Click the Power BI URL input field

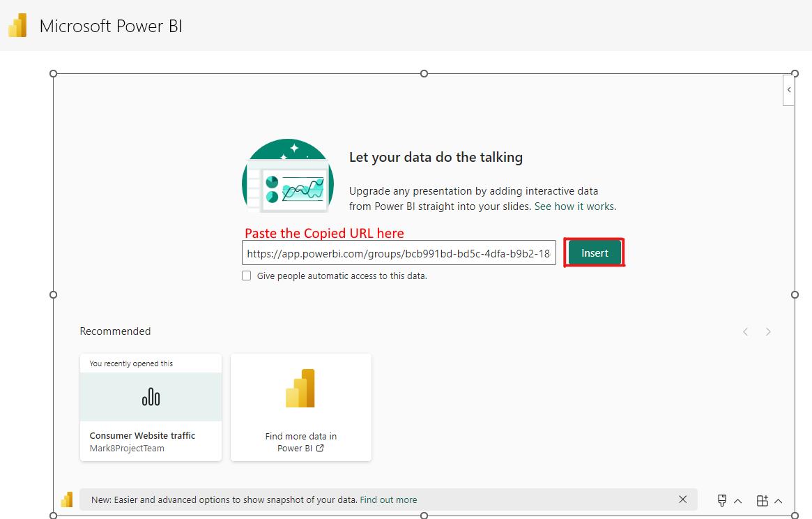(x=399, y=253)
